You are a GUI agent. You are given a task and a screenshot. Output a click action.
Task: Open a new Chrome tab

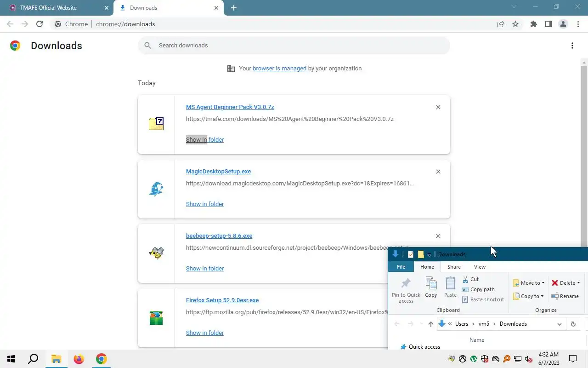(x=233, y=8)
